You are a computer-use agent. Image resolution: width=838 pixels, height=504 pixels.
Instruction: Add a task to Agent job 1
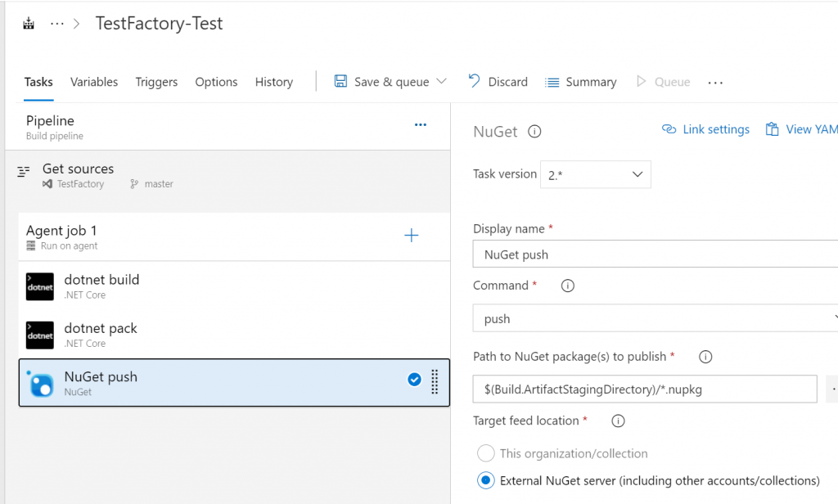coord(412,235)
